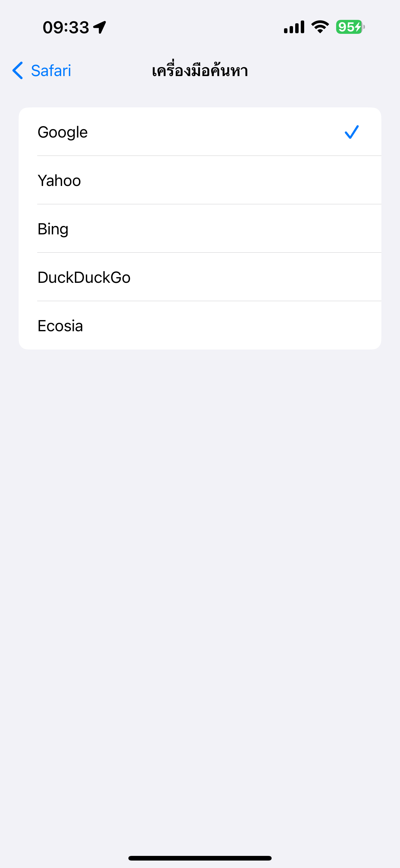The image size is (400, 868).
Task: Choose Yahoo as the search engine
Action: (59, 181)
